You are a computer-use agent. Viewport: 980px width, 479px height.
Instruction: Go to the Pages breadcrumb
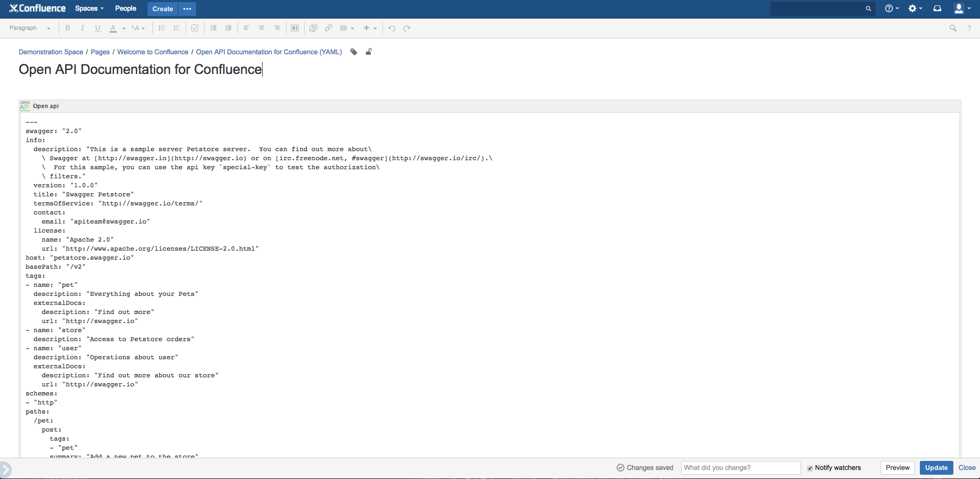pyautogui.click(x=100, y=52)
